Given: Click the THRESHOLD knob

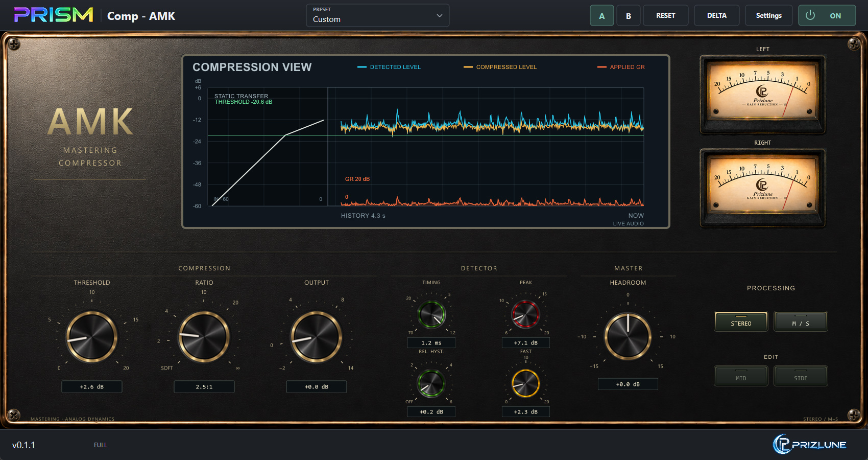Looking at the screenshot, I should pos(92,337).
